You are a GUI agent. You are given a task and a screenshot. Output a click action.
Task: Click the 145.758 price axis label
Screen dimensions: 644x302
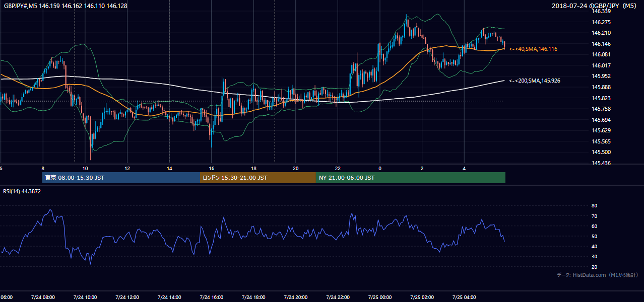(x=601, y=109)
